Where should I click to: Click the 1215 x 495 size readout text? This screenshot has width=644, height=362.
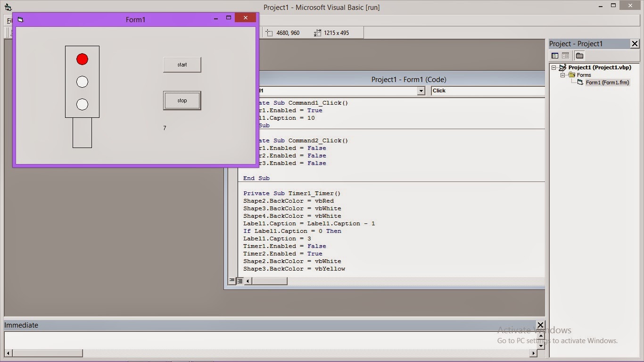tap(337, 33)
